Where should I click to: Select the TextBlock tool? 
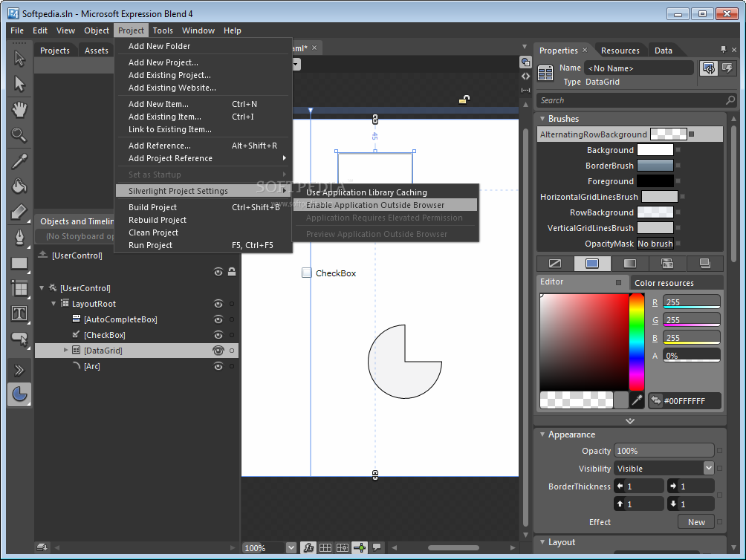tap(19, 313)
